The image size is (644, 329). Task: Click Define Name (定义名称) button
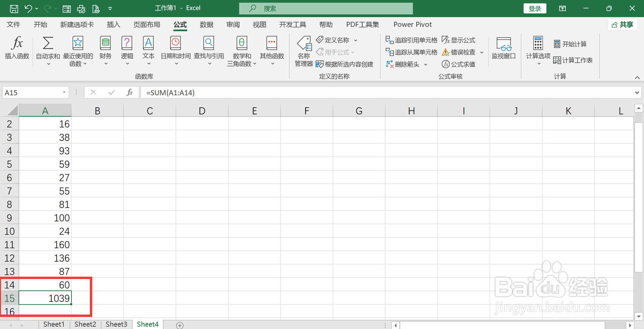[x=333, y=40]
